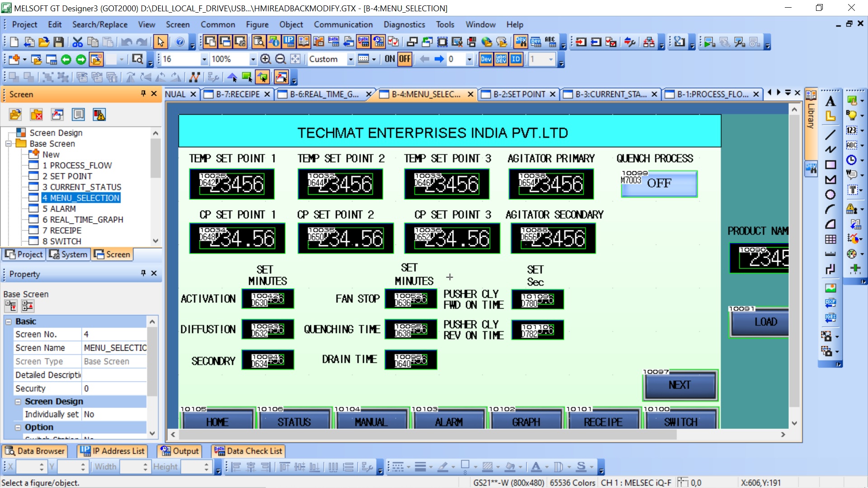The height and width of the screenshot is (488, 868).
Task: Click the green Next Screen arrow
Action: [81, 59]
